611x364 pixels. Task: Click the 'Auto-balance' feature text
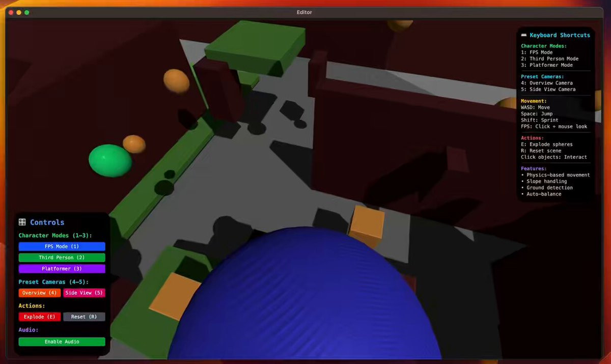coord(544,194)
